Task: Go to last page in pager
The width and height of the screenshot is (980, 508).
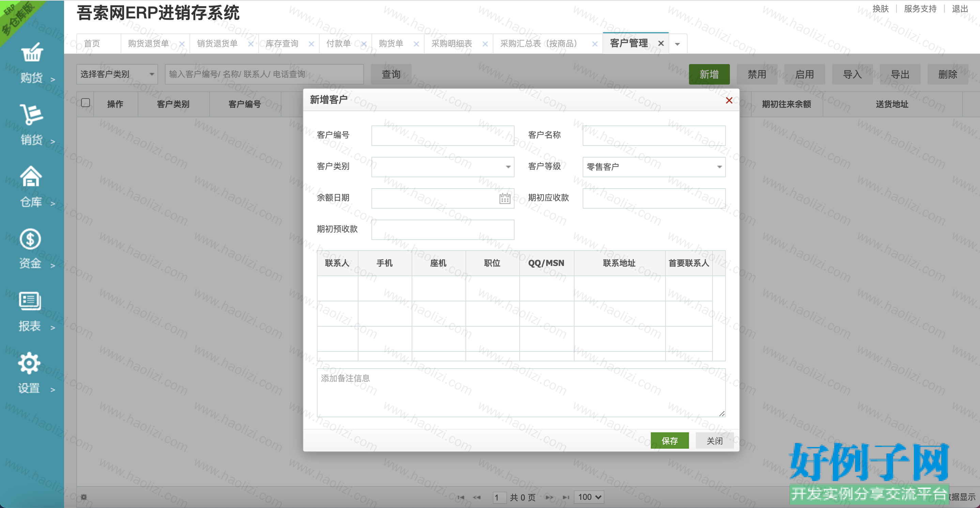Action: tap(566, 497)
